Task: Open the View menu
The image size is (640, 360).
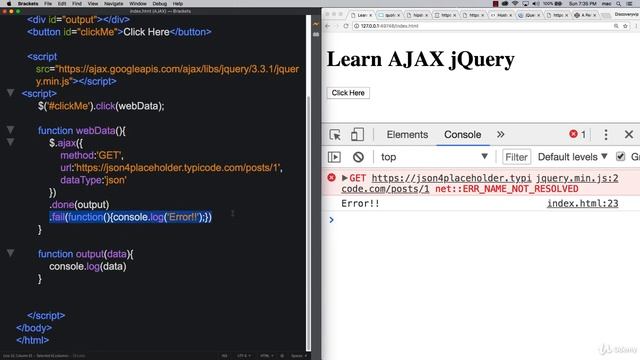Action: 93,3
